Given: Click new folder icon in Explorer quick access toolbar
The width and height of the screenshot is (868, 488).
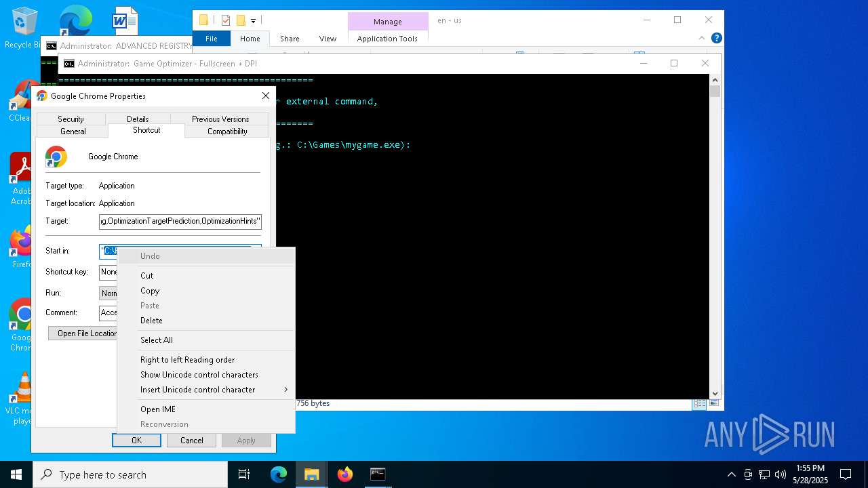Looking at the screenshot, I should pyautogui.click(x=241, y=20).
